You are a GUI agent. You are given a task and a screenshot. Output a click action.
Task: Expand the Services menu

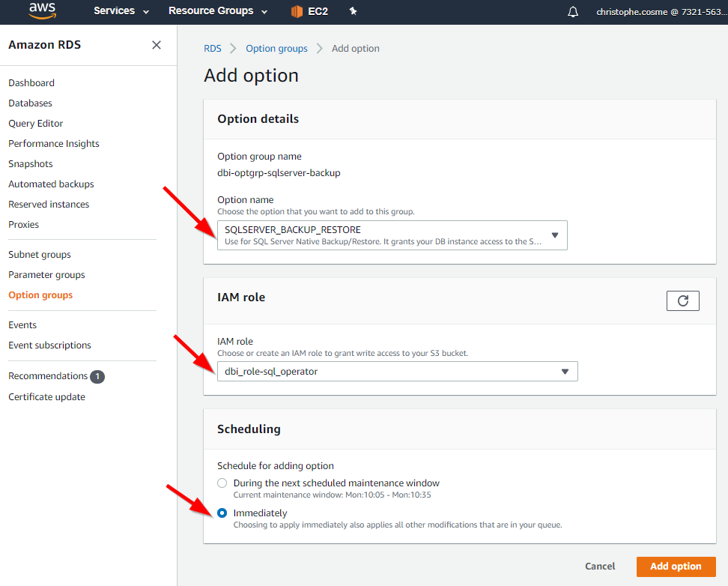[121, 11]
